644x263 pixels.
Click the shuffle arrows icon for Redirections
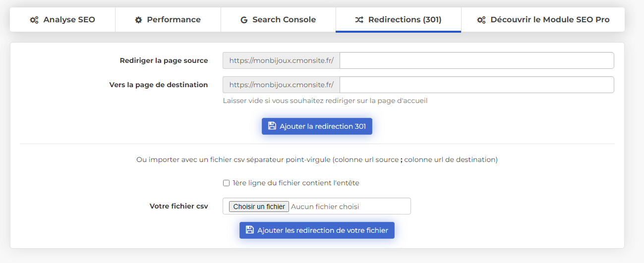point(359,20)
